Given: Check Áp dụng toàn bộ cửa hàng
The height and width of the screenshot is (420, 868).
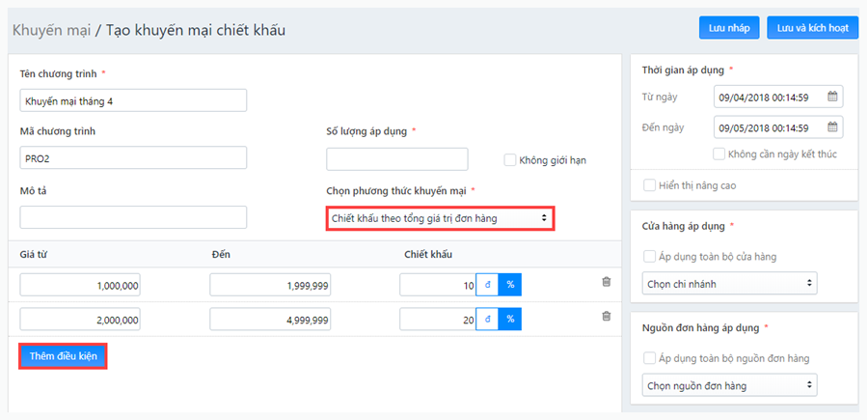Looking at the screenshot, I should pos(649,257).
